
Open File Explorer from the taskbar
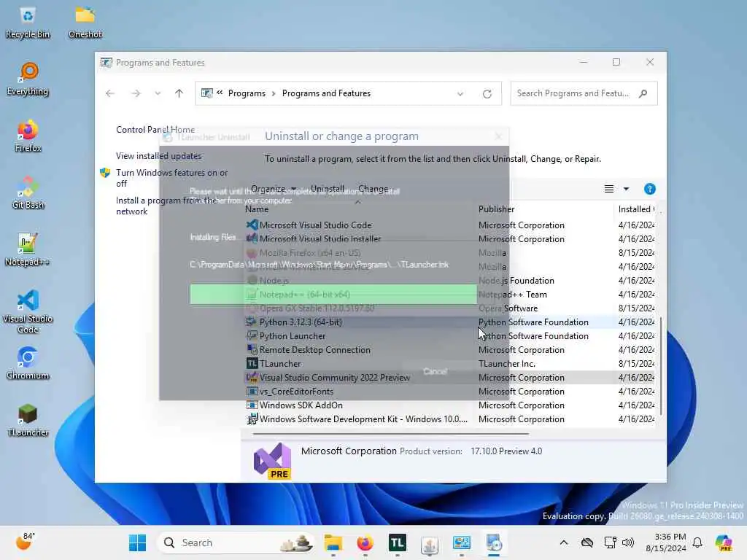(x=333, y=542)
